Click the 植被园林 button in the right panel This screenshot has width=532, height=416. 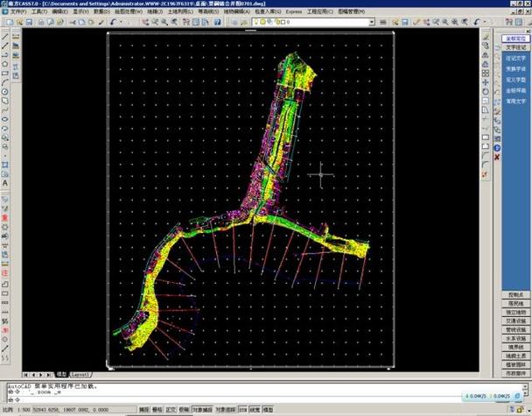[515, 364]
